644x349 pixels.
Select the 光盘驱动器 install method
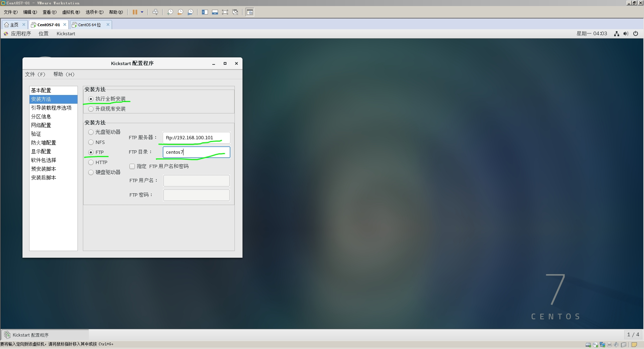pyautogui.click(x=91, y=132)
